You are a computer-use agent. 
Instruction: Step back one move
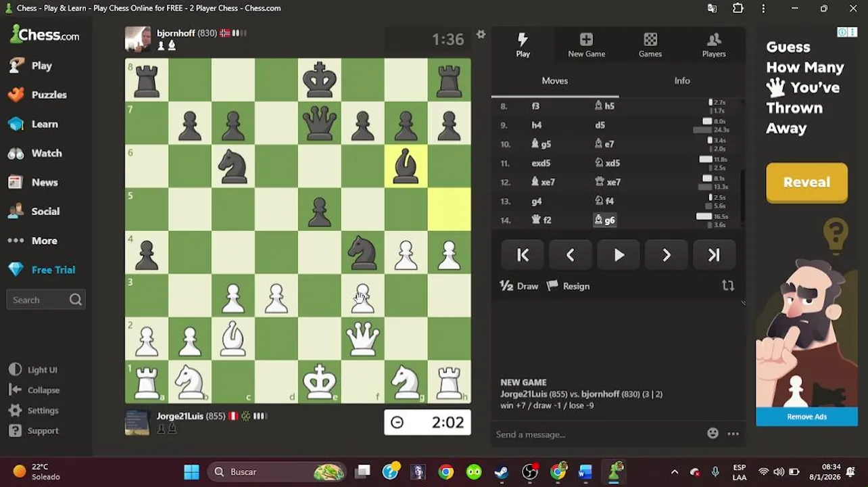point(571,255)
